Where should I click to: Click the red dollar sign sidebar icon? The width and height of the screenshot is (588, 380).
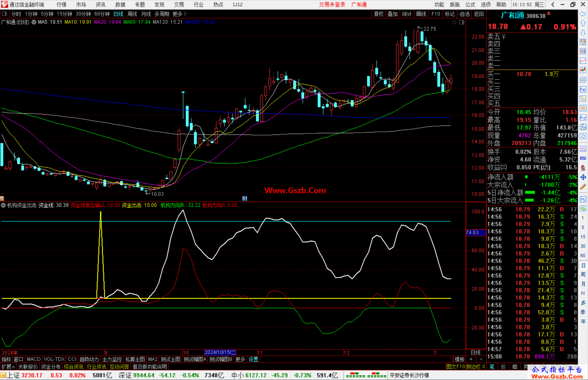[x=583, y=168]
